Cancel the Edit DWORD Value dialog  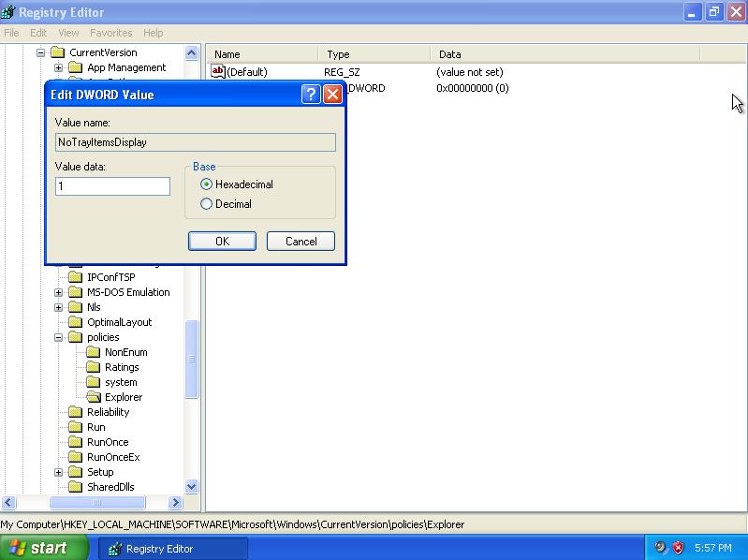click(301, 242)
